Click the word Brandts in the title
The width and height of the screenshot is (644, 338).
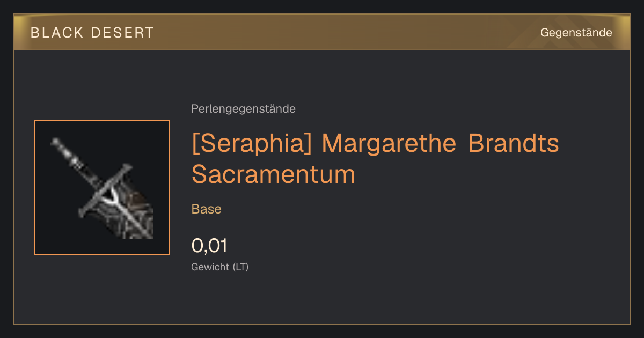514,144
